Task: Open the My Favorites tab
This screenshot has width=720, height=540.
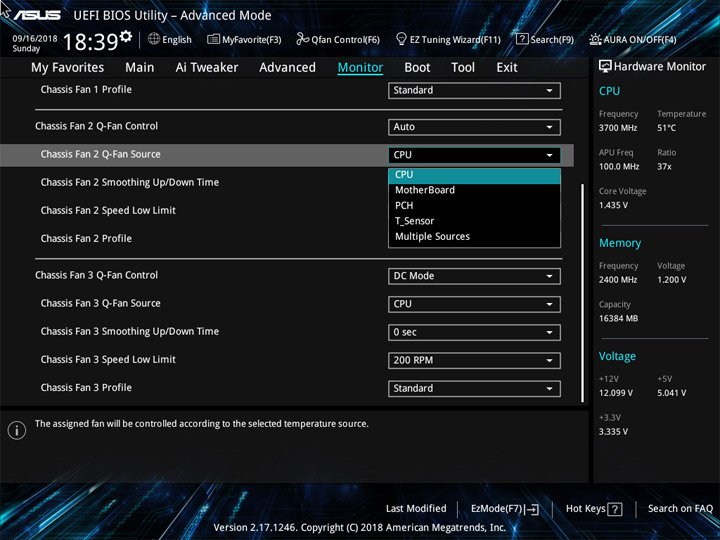Action: (68, 68)
